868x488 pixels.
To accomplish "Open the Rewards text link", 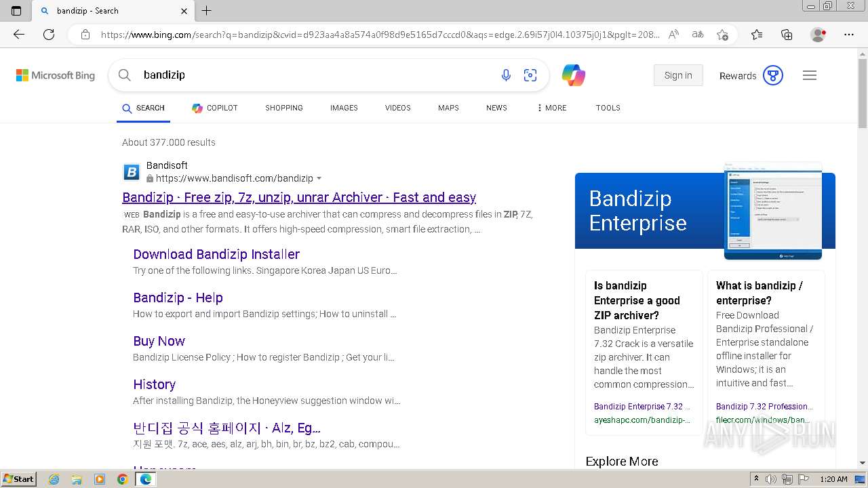I will pos(738,76).
